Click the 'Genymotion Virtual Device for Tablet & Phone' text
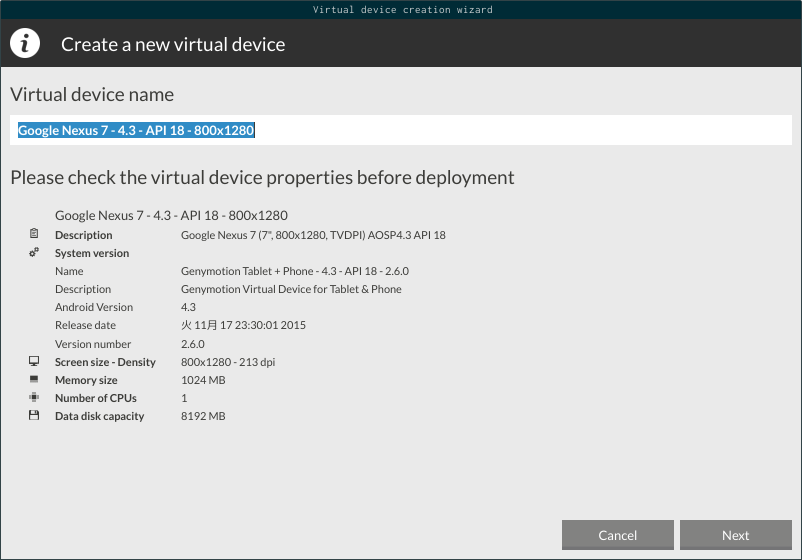802x560 pixels. (291, 289)
